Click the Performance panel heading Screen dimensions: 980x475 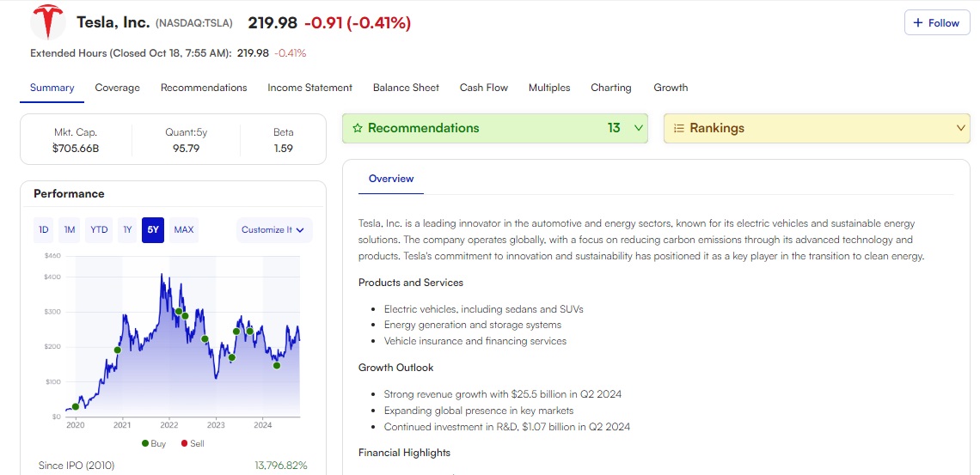pos(69,193)
